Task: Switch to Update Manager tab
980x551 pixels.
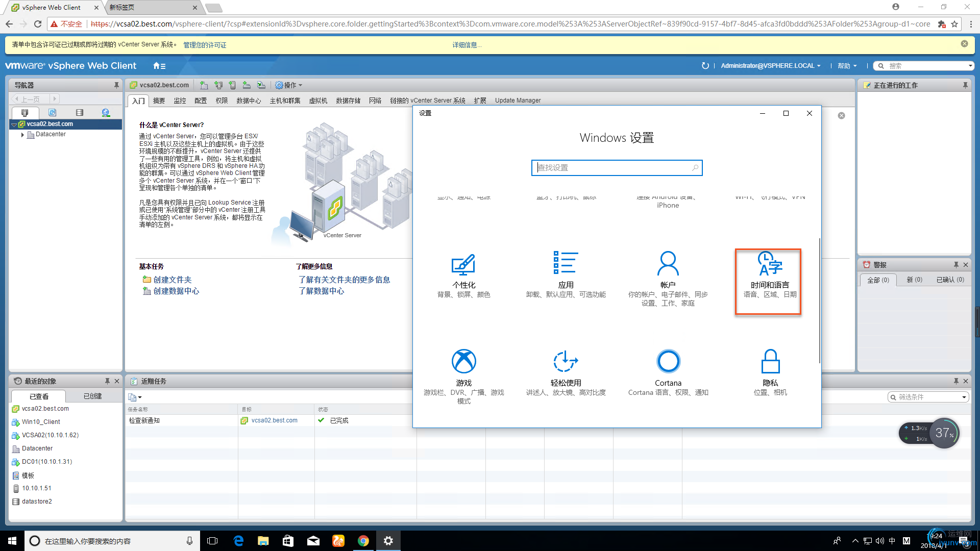Action: (518, 101)
